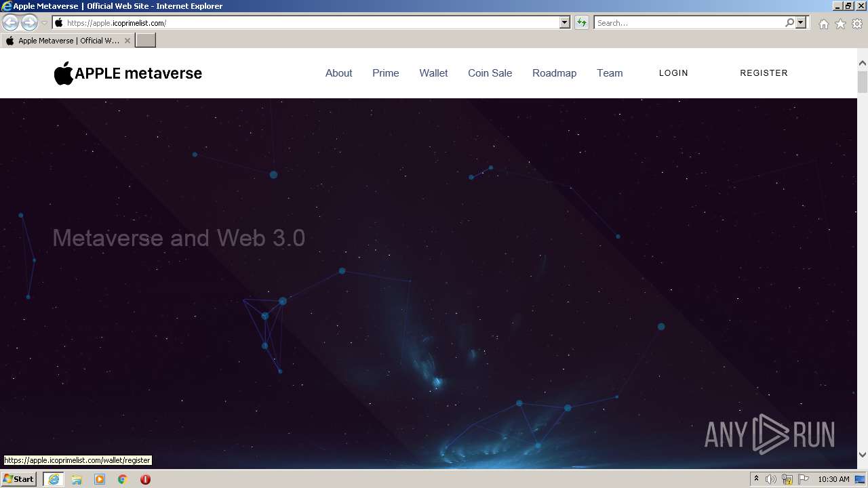Click the Metaverse and Web 3.0 heading
The height and width of the screenshot is (488, 868).
(179, 238)
